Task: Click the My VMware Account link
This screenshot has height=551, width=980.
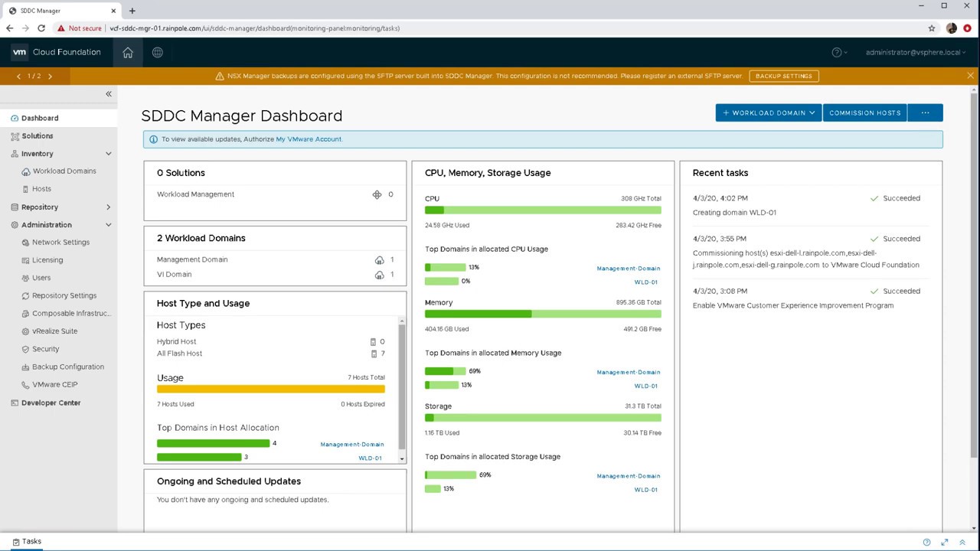Action: 309,139
